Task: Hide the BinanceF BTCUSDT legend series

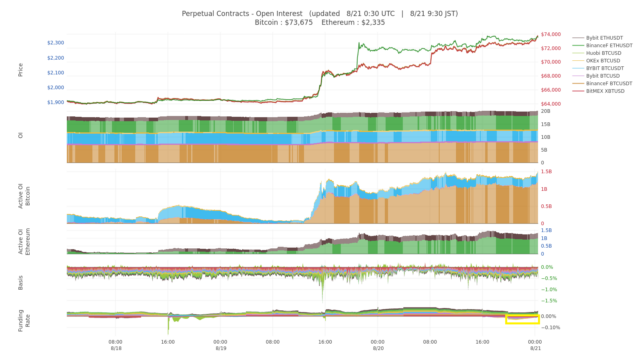Action: tap(602, 83)
